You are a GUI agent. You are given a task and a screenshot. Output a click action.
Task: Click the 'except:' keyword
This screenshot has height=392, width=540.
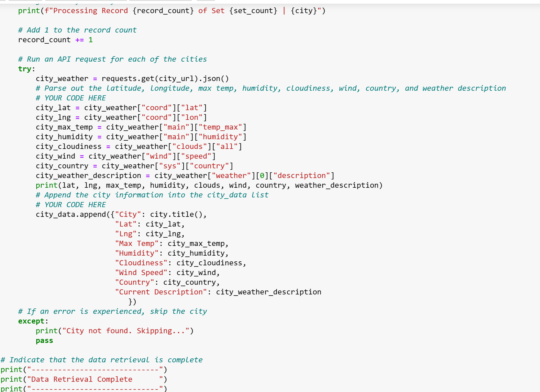point(33,321)
